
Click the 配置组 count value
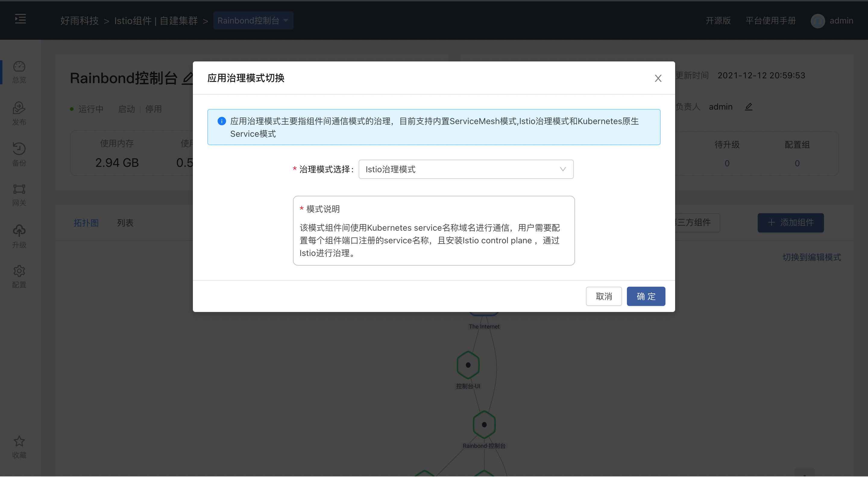click(797, 163)
